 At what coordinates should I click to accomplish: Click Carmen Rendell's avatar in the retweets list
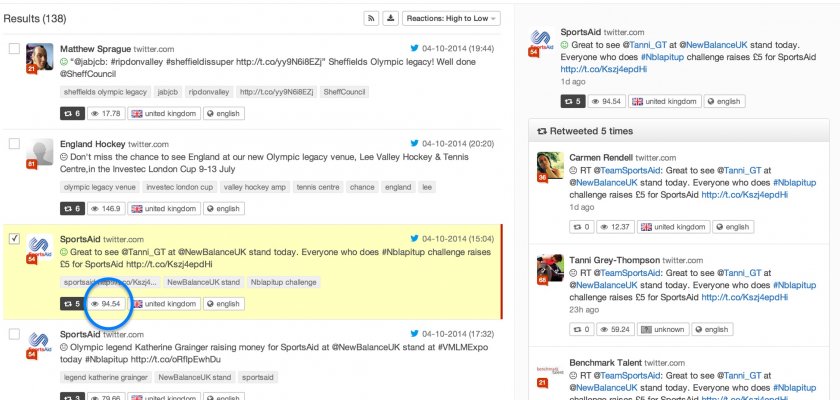[547, 168]
